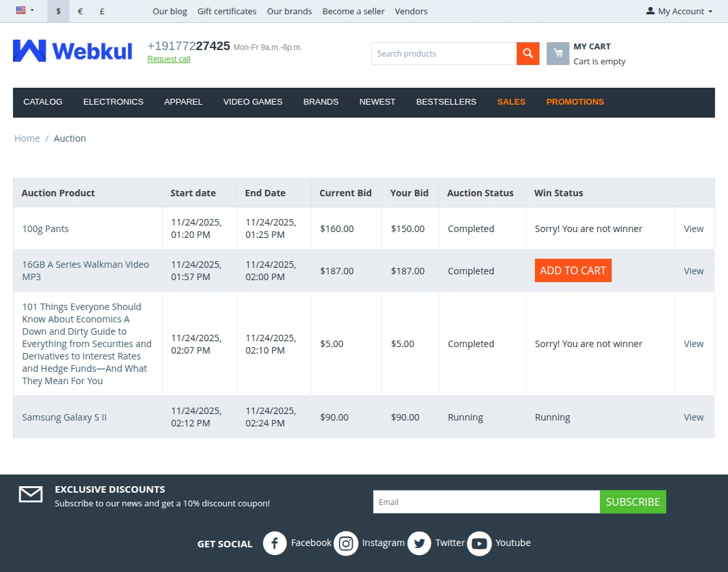
Task: Click the Webkul logo
Action: tap(72, 51)
